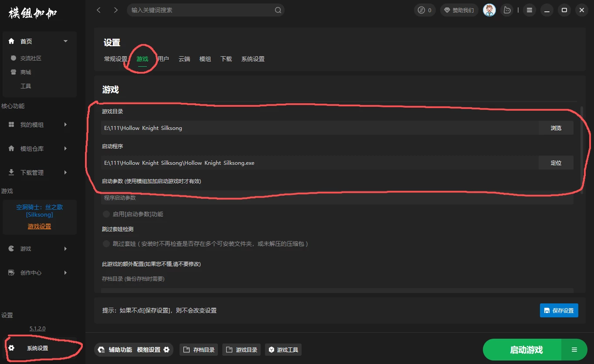This screenshot has height=364, width=594.
Task: Open the hamburger menu icon top-right
Action: point(529,10)
